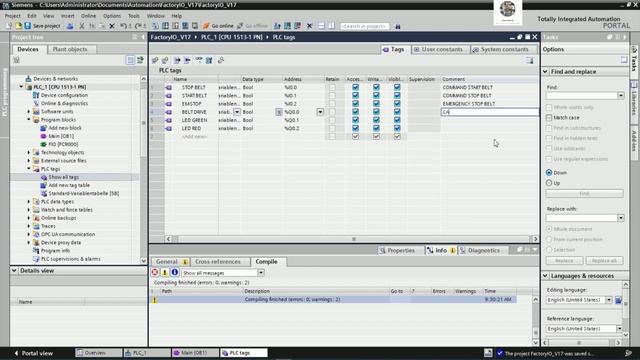Screen dimensions: 640x360
Task: Click the Open project folder icon
Action: pyautogui.click(x=18, y=26)
